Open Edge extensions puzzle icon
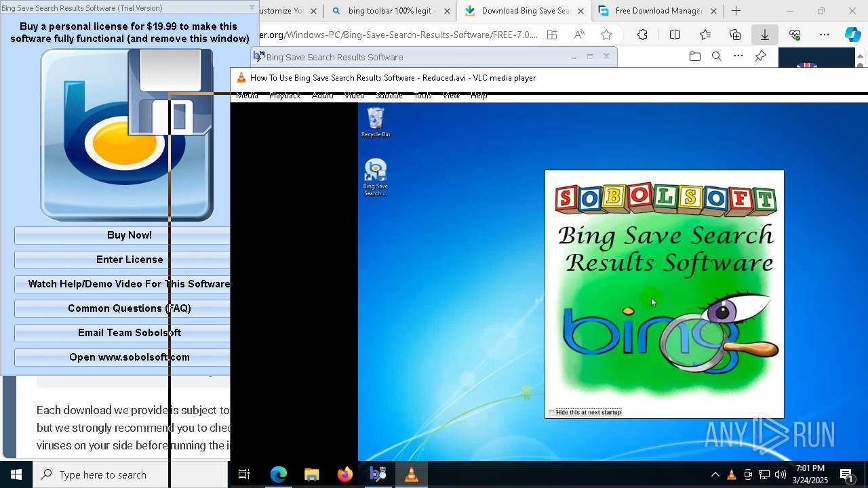Viewport: 868px width, 488px height. (642, 35)
